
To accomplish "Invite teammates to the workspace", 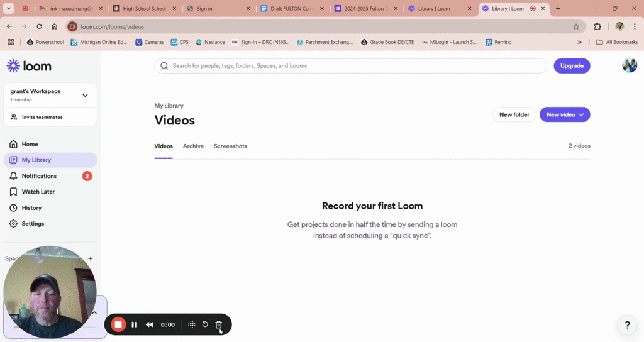I will (x=50, y=117).
